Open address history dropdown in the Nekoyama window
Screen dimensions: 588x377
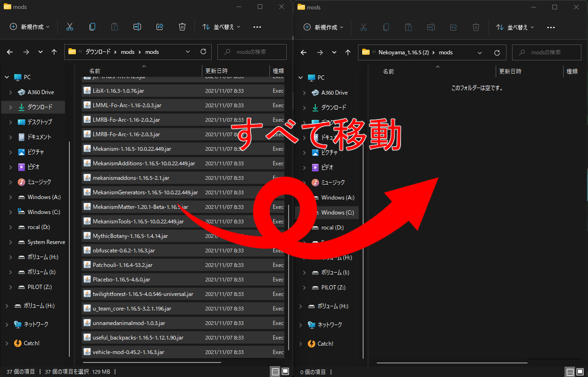(x=480, y=52)
